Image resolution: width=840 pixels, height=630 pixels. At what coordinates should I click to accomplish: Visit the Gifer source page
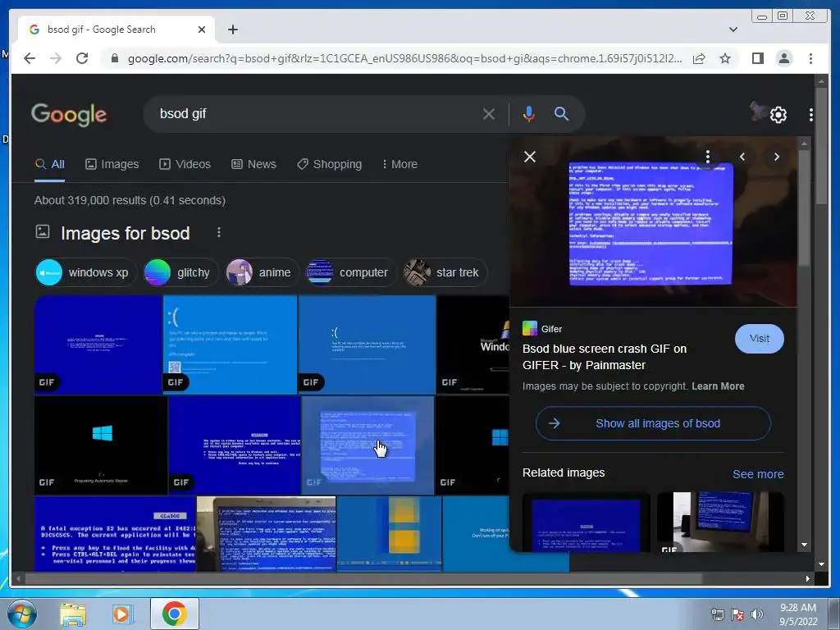click(759, 339)
